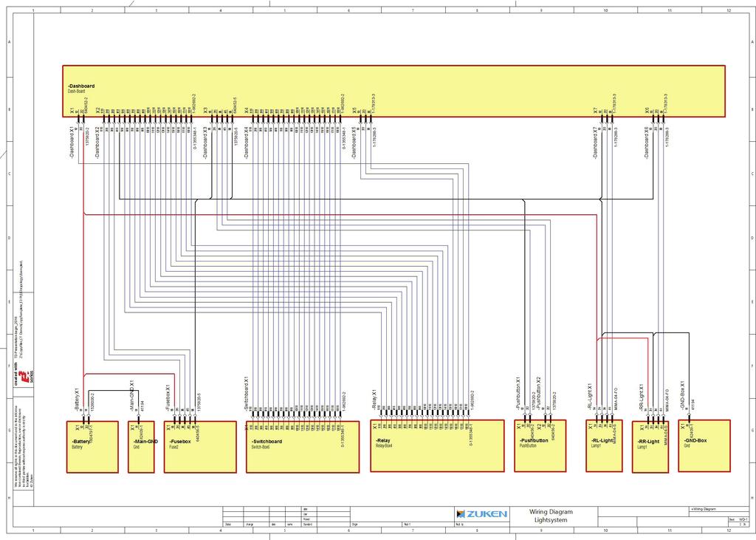Click the X2 connector label inside Pushbutton block
This screenshot has width=756, height=540.
(x=539, y=426)
